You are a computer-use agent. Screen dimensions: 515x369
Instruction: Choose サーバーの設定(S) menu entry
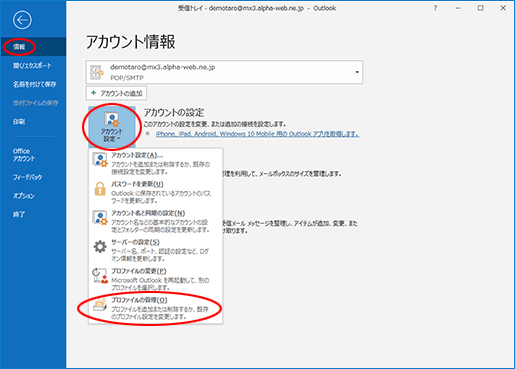156,250
